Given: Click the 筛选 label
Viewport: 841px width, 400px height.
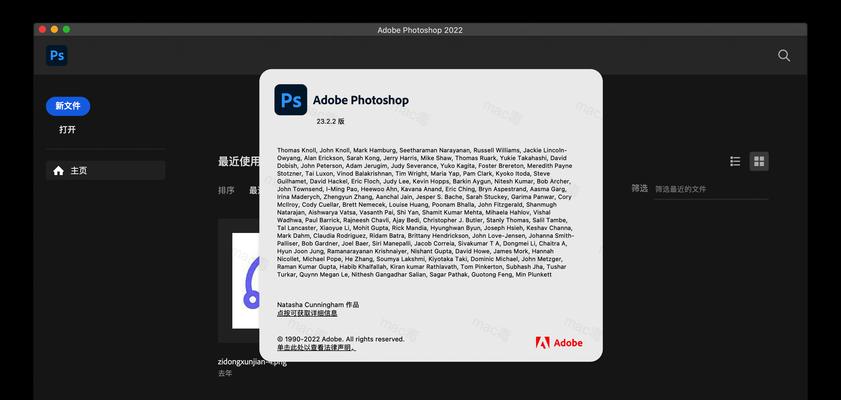Looking at the screenshot, I should coord(639,189).
